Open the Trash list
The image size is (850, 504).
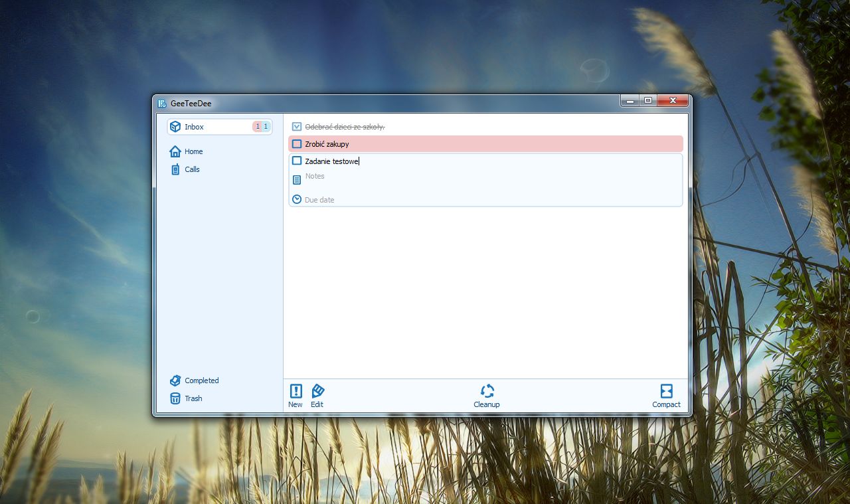click(186, 398)
